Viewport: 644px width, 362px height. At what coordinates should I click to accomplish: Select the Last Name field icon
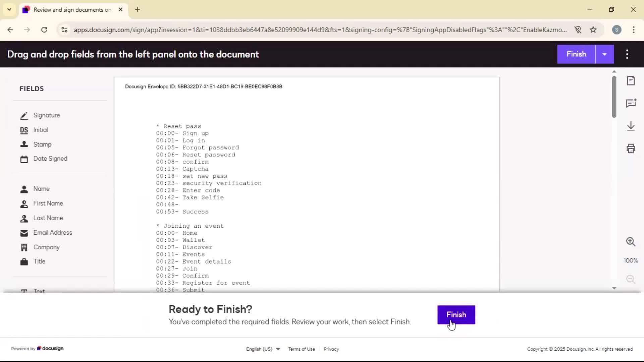tap(24, 219)
